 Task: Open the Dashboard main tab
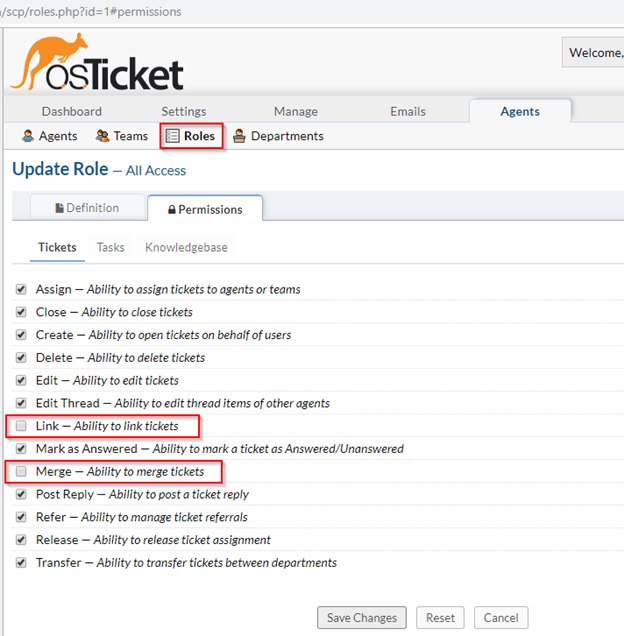(71, 111)
